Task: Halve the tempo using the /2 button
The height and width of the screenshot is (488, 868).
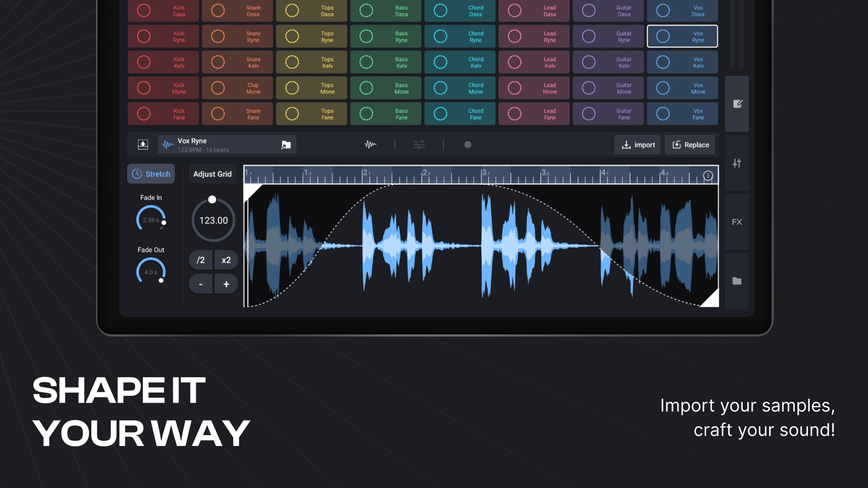Action: pyautogui.click(x=200, y=260)
